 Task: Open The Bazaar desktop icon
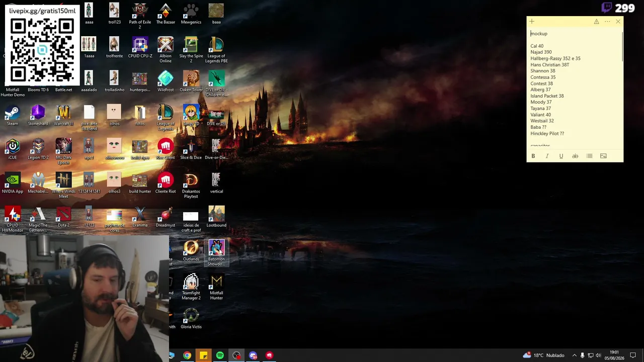tap(166, 14)
